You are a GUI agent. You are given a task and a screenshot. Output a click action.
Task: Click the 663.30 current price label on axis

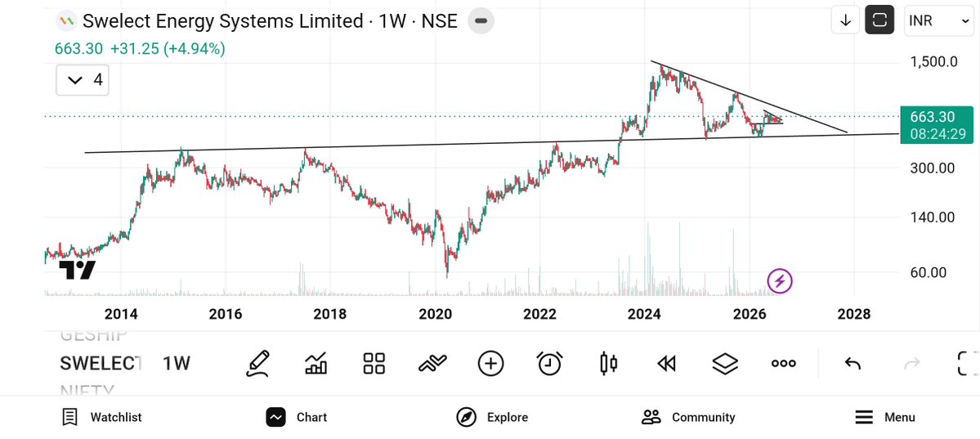tap(937, 125)
